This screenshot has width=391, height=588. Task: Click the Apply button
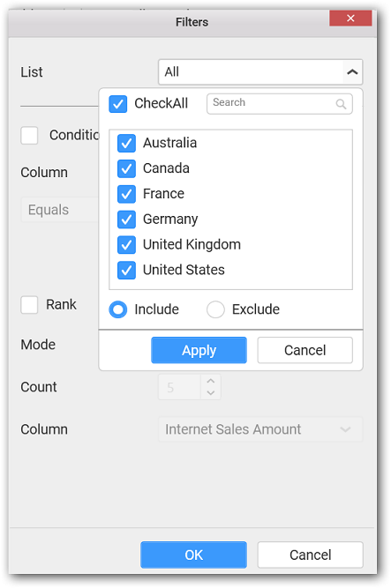(199, 350)
